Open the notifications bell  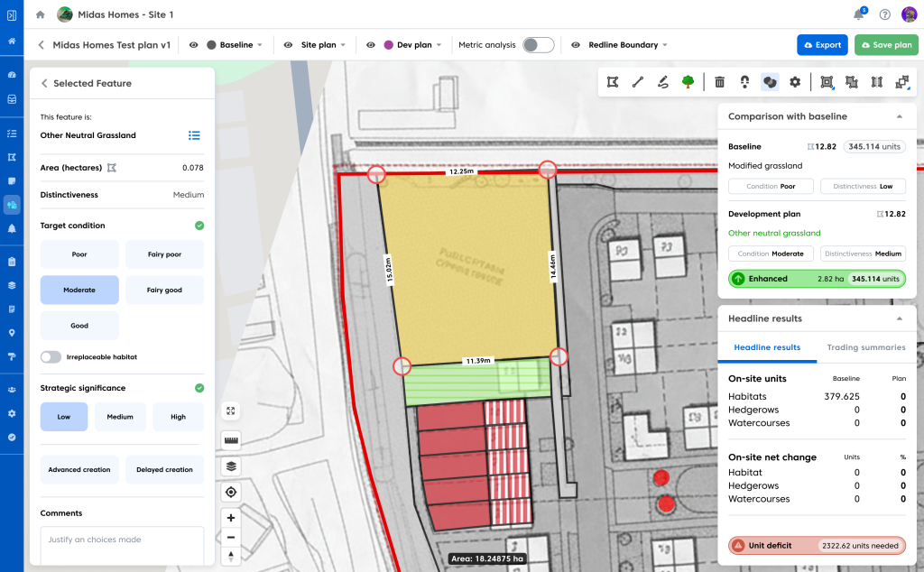(858, 14)
